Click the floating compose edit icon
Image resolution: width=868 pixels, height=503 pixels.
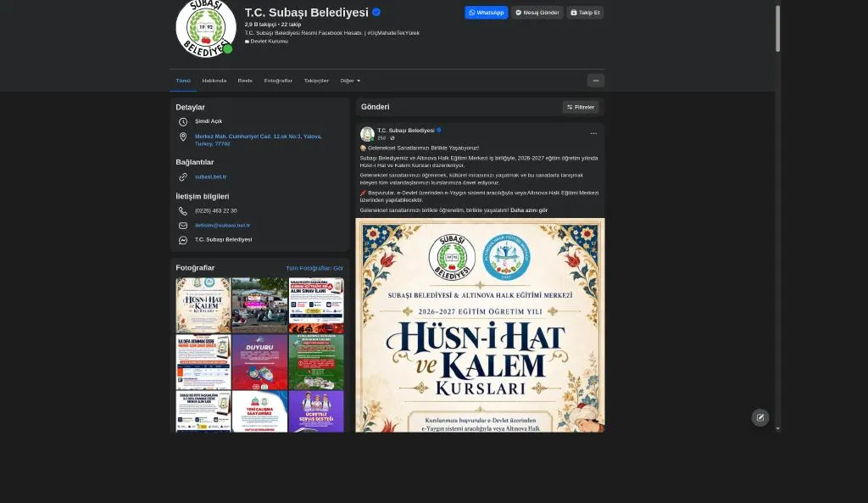point(760,417)
